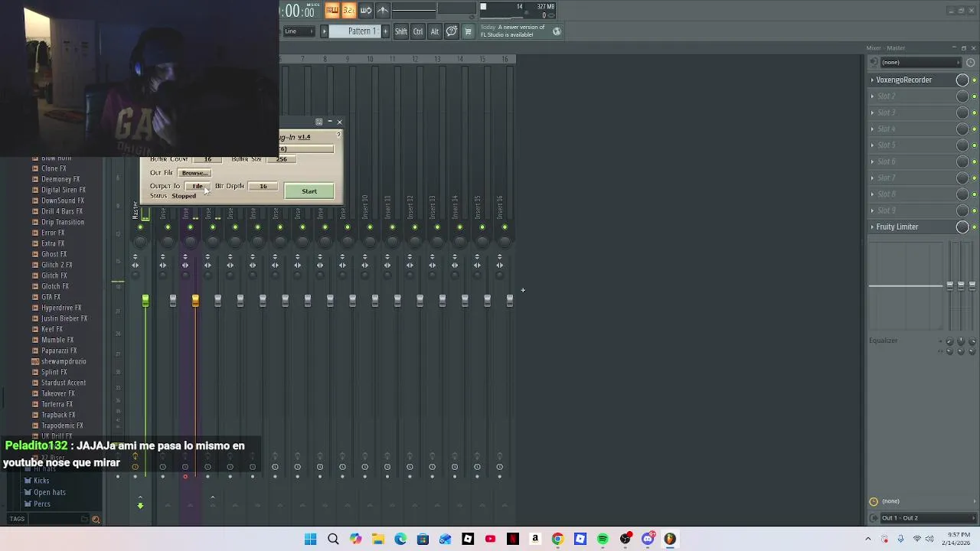Screen dimensions: 980x551
Task: Change Output To File selector
Action: pyautogui.click(x=198, y=186)
